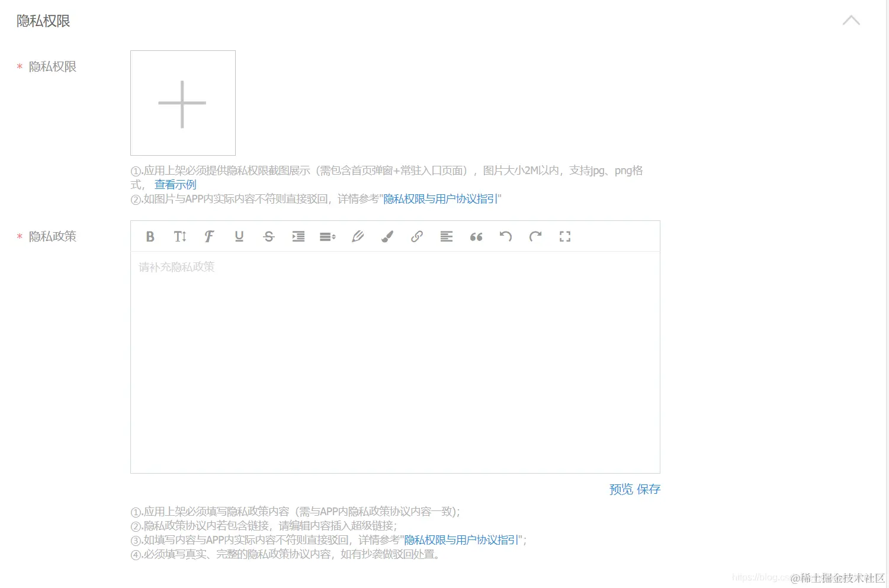Apply underline formatting to text
889x588 pixels.
[x=239, y=236]
